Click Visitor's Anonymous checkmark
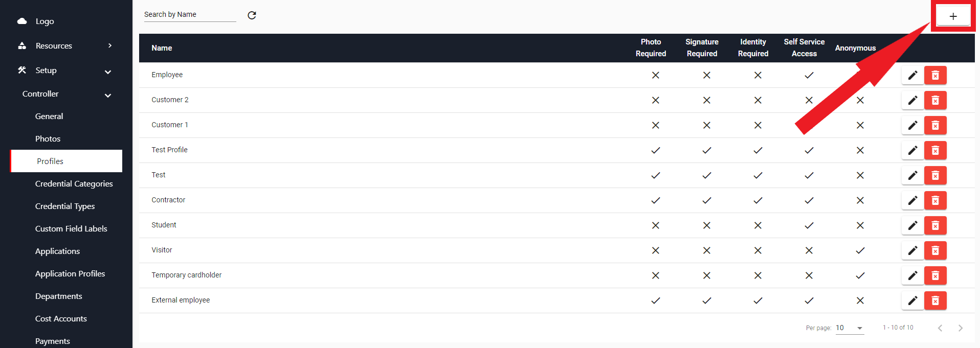Viewport: 980px width, 348px height. pyautogui.click(x=860, y=250)
